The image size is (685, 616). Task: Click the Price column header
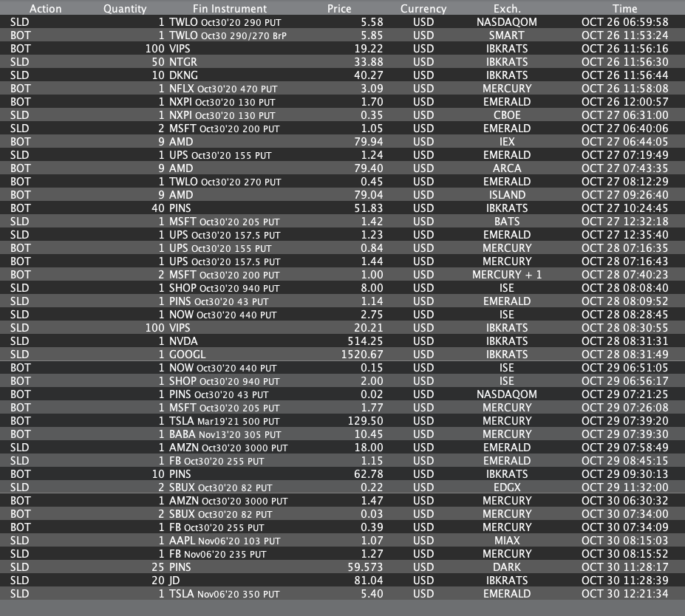(x=339, y=9)
